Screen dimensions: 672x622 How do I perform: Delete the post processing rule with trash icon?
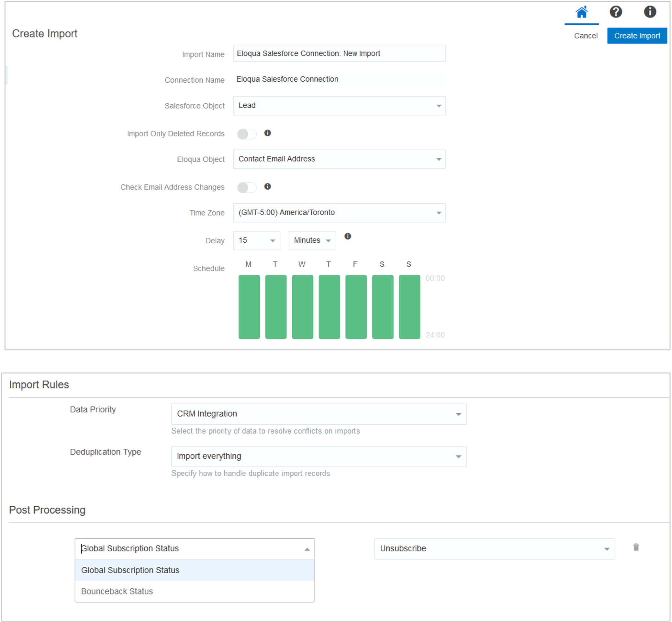(636, 547)
